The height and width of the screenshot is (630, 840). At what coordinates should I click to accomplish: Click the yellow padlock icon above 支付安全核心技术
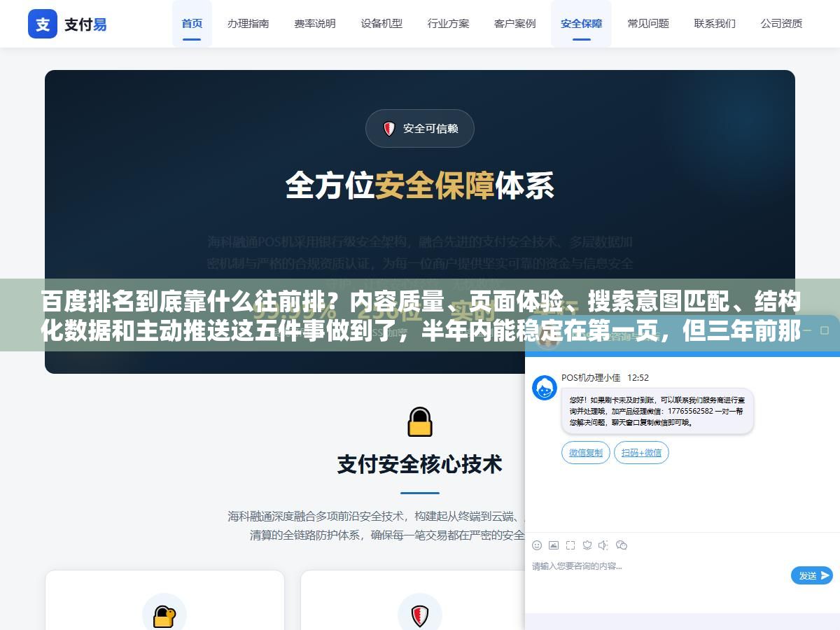point(420,421)
